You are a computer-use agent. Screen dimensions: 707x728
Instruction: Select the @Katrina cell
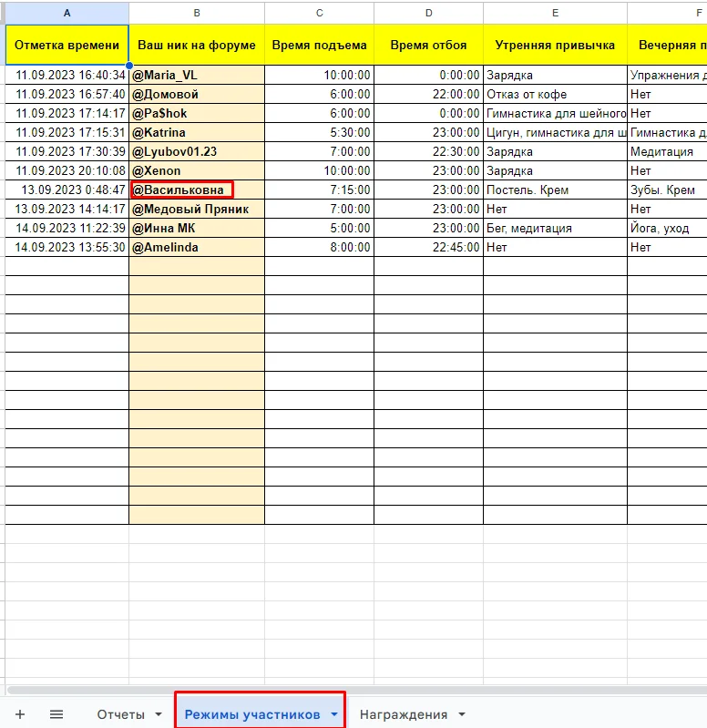[x=197, y=132]
